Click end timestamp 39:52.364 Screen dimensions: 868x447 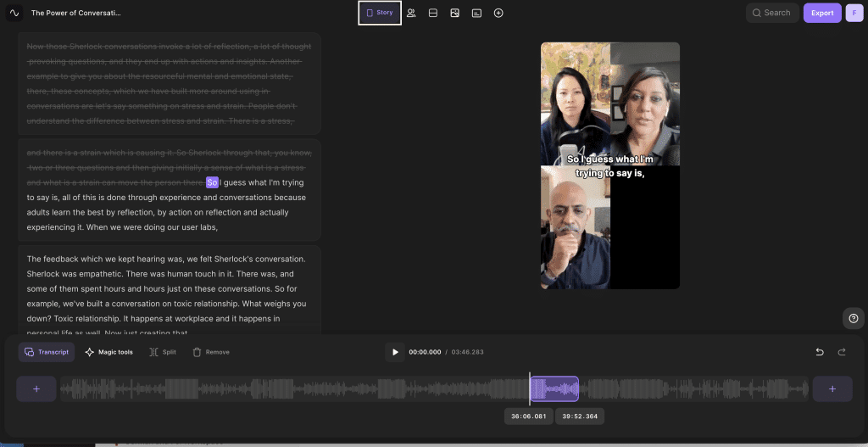[580, 416]
